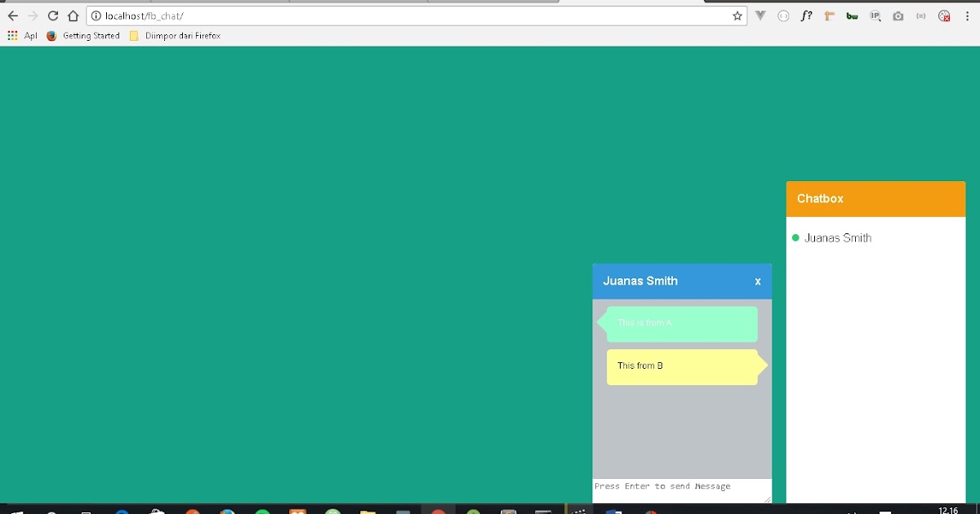Click the home icon in the toolbar
The width and height of the screenshot is (980, 514).
tap(73, 15)
